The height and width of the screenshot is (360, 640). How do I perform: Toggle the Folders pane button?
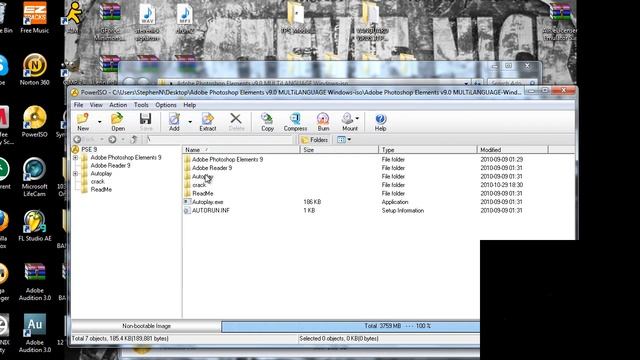(x=314, y=140)
